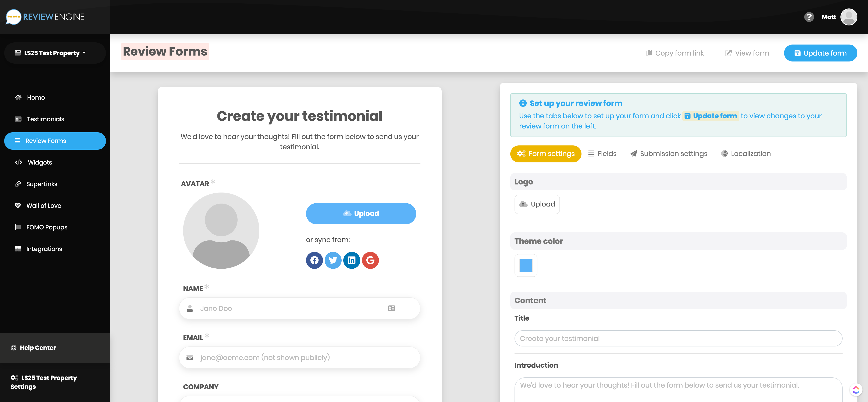This screenshot has width=868, height=402.
Task: Click the Email input field
Action: pyautogui.click(x=299, y=357)
